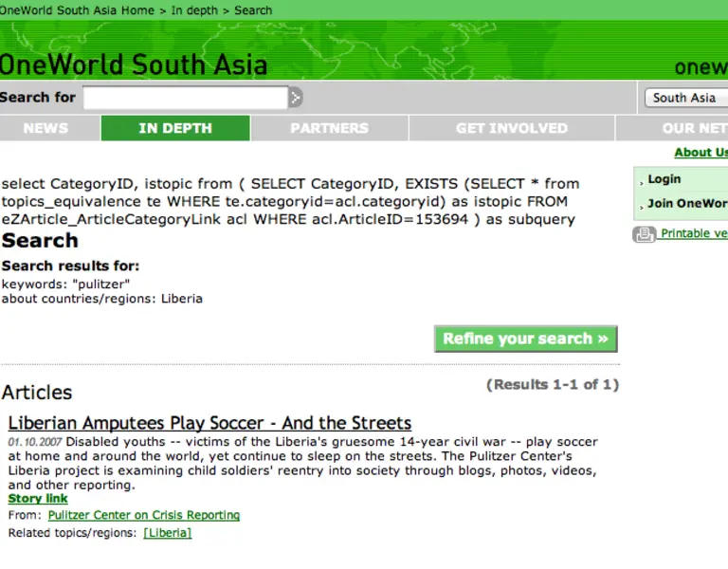The height and width of the screenshot is (569, 728).
Task: Click the Search results for: label
Action: point(70,266)
